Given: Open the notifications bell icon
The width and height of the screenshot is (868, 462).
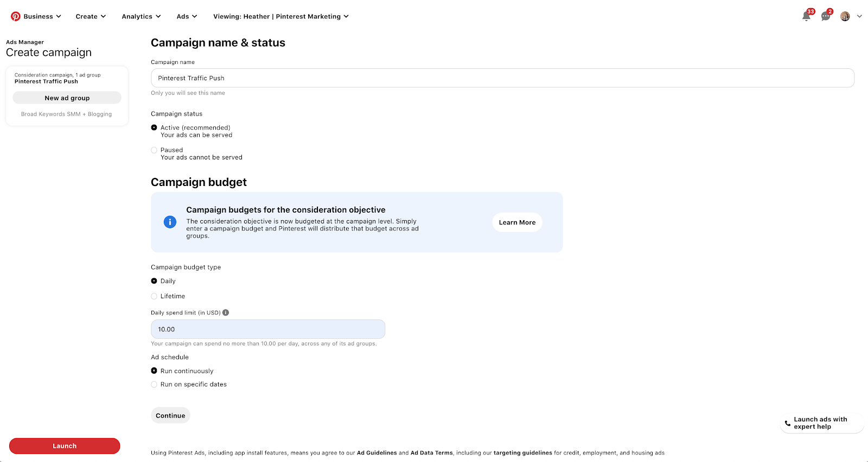Looking at the screenshot, I should pyautogui.click(x=807, y=16).
